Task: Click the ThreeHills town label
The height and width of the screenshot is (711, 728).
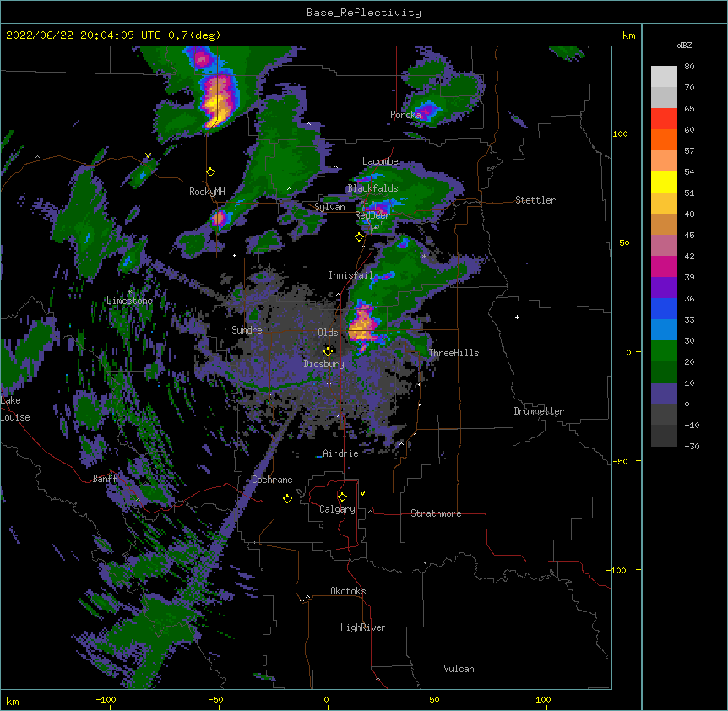Action: [x=454, y=353]
